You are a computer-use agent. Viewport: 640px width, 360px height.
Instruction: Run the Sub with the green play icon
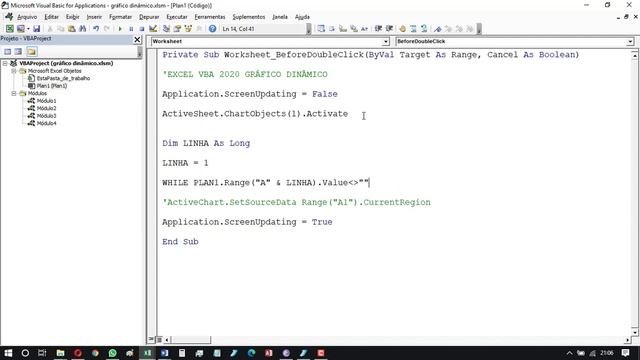tap(120, 29)
